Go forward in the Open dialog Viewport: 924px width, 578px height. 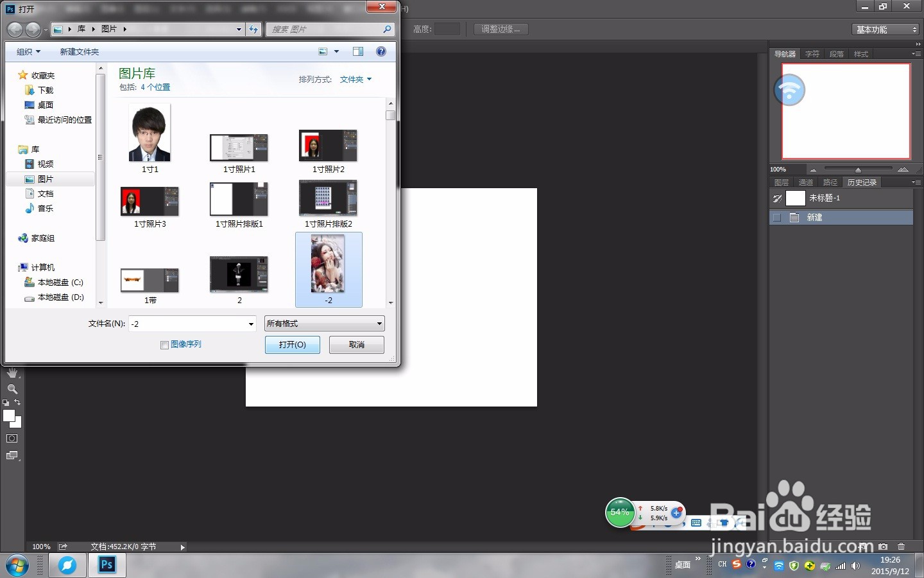click(33, 30)
